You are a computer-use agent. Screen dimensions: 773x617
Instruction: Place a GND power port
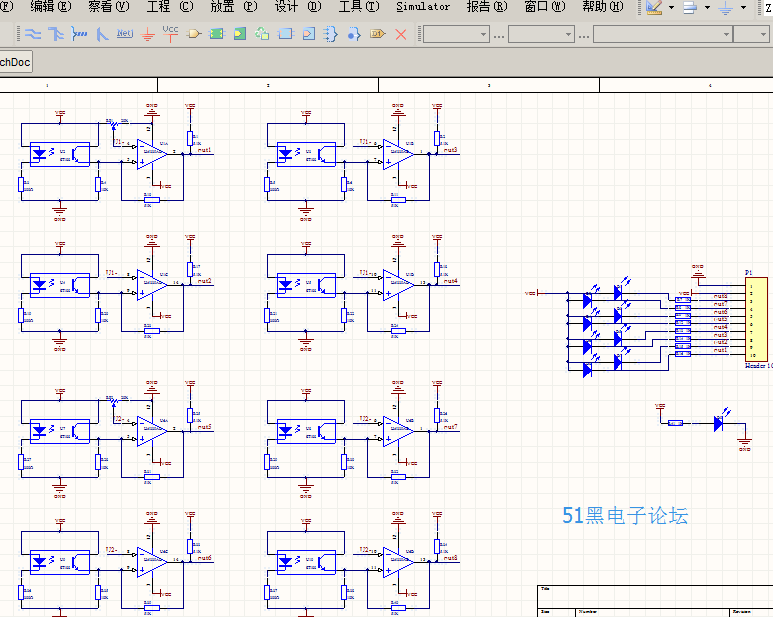tap(147, 34)
